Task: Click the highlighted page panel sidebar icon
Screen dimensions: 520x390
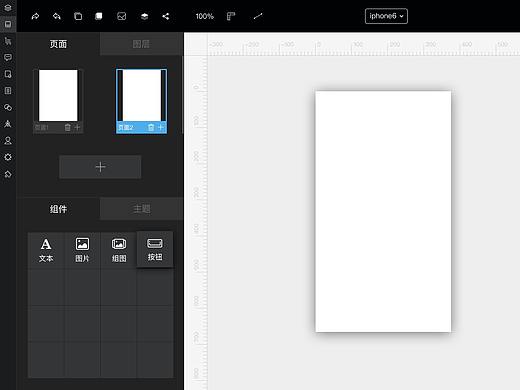Action: [x=8, y=24]
